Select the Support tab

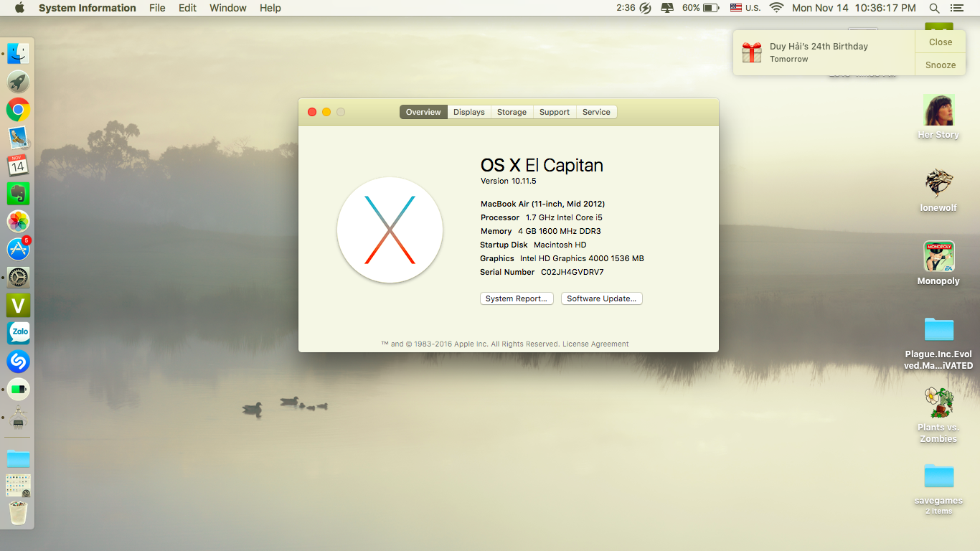click(555, 112)
